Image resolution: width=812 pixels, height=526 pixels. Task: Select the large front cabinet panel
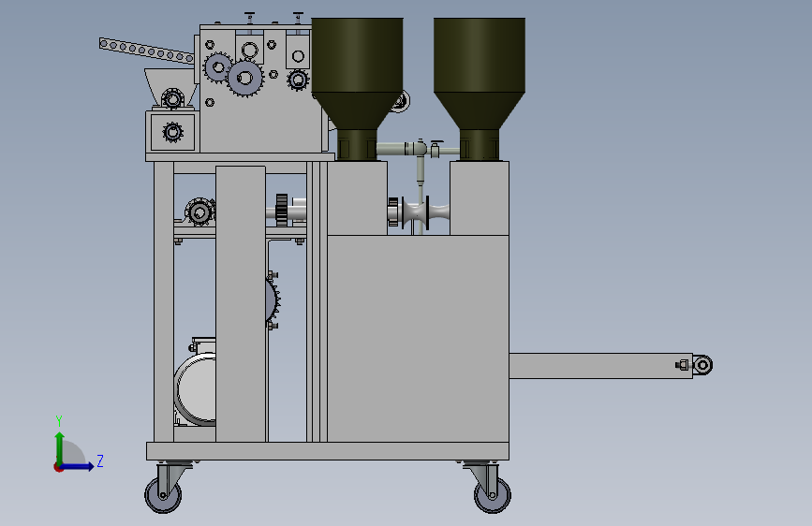click(x=418, y=339)
